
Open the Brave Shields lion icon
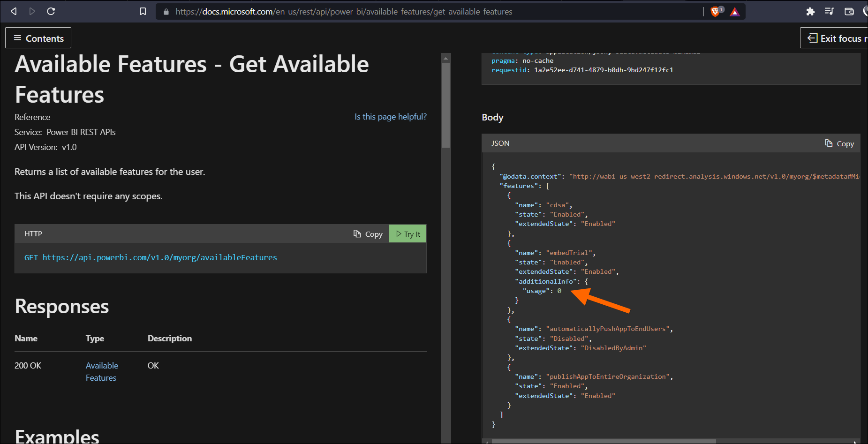click(x=716, y=12)
